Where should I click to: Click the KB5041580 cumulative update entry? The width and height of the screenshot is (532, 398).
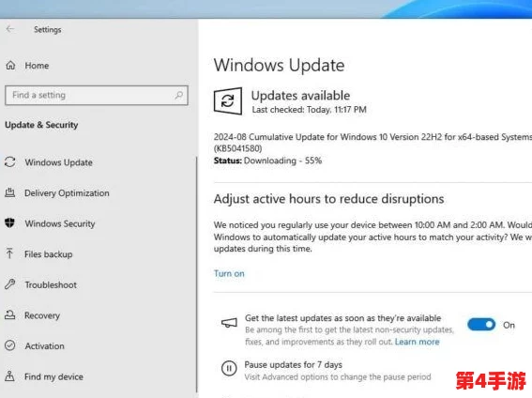coord(372,143)
